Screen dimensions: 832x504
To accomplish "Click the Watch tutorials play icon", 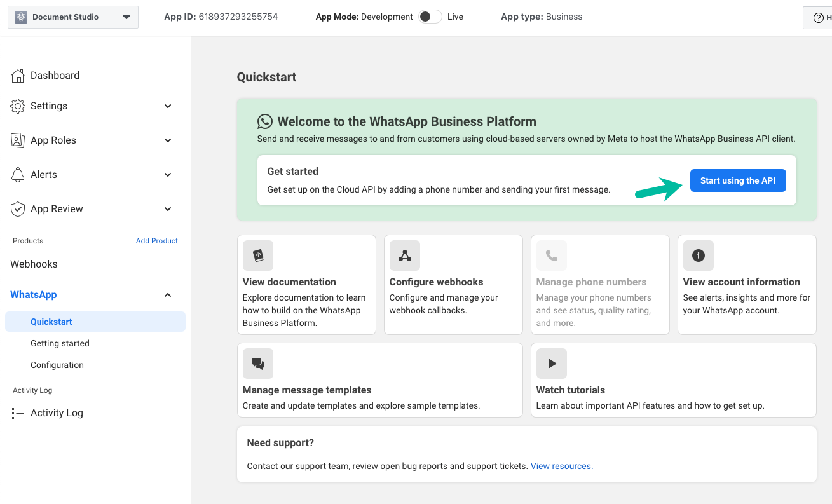I will point(552,364).
